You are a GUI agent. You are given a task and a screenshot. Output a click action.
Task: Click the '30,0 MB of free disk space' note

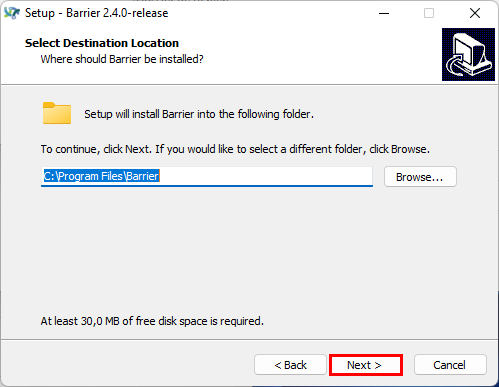click(x=152, y=321)
